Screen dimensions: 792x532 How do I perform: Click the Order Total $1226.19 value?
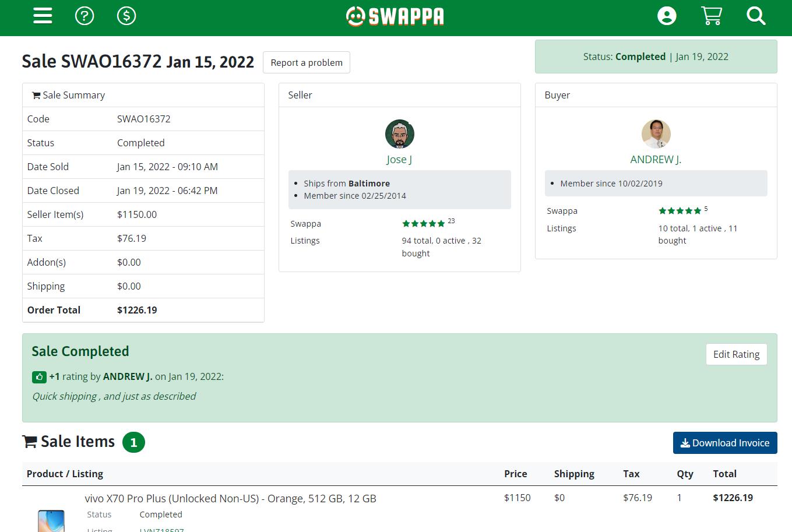(137, 310)
